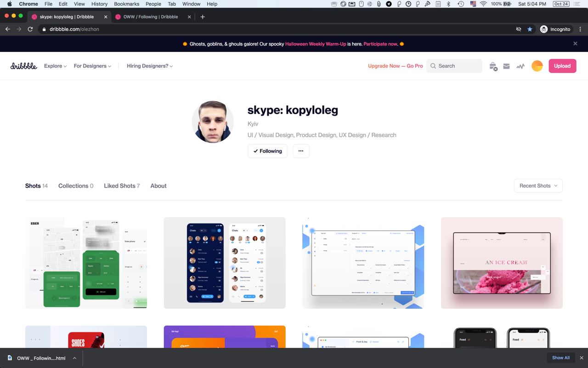Open the EBER green taxi app shot
The width and height of the screenshot is (588, 368).
(86, 263)
